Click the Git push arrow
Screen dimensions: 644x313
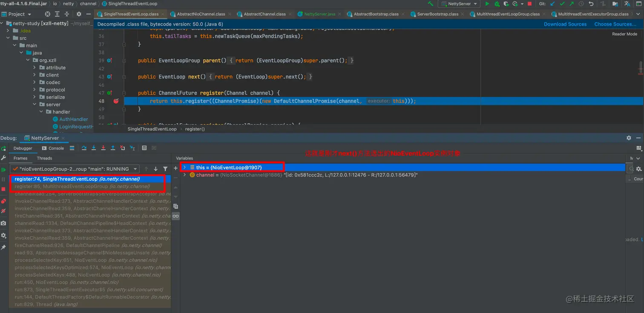coord(572,4)
